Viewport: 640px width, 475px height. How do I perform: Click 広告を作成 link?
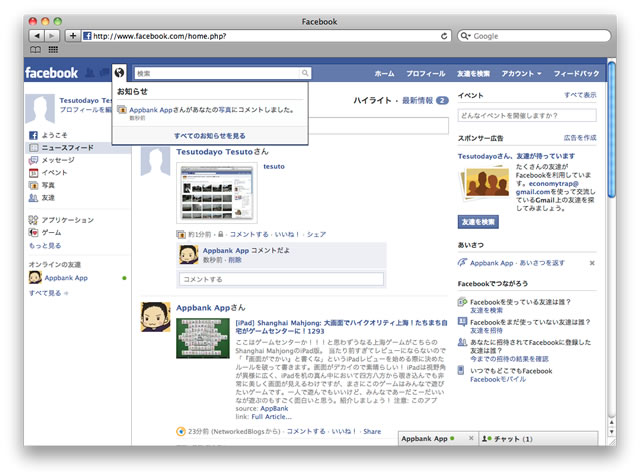[580, 138]
